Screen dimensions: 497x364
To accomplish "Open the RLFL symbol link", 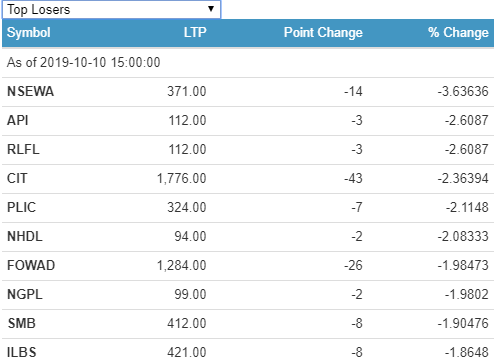I will pyautogui.click(x=23, y=149).
